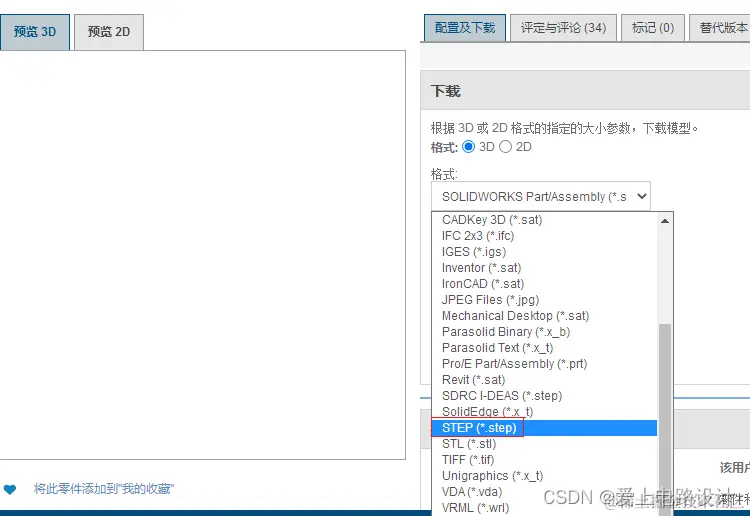The width and height of the screenshot is (750, 516).
Task: Choose VDA (*.vda) format
Action: tap(544, 492)
